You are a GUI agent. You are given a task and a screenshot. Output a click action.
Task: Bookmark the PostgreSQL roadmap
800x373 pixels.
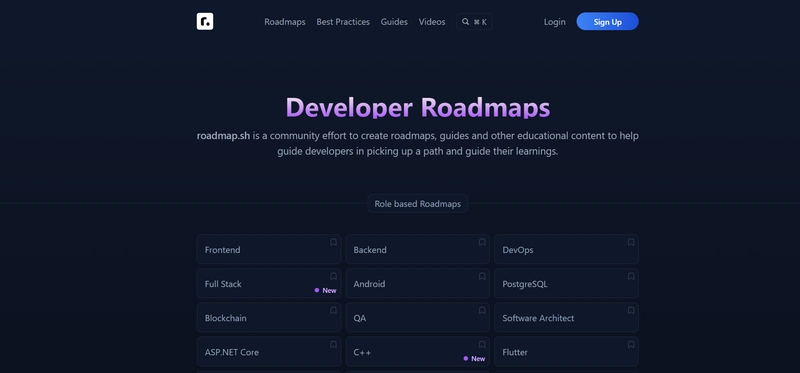(x=631, y=276)
